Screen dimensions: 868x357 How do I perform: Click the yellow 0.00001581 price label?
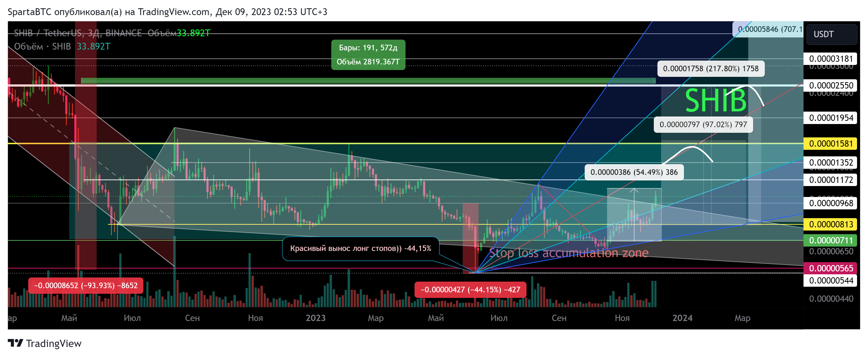831,144
